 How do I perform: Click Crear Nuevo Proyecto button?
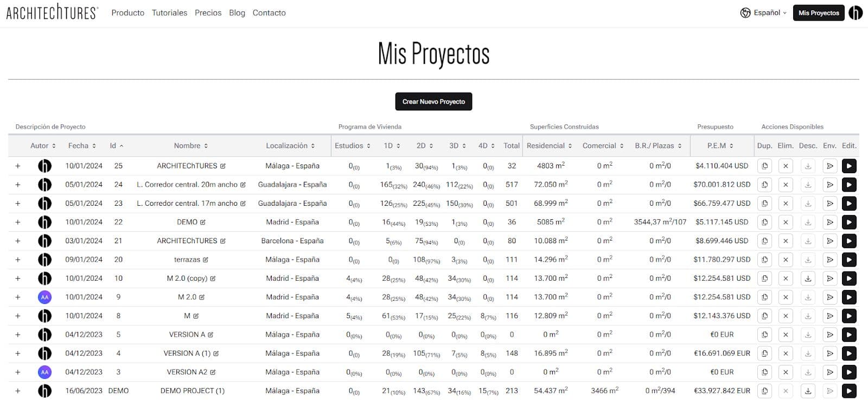pyautogui.click(x=433, y=102)
